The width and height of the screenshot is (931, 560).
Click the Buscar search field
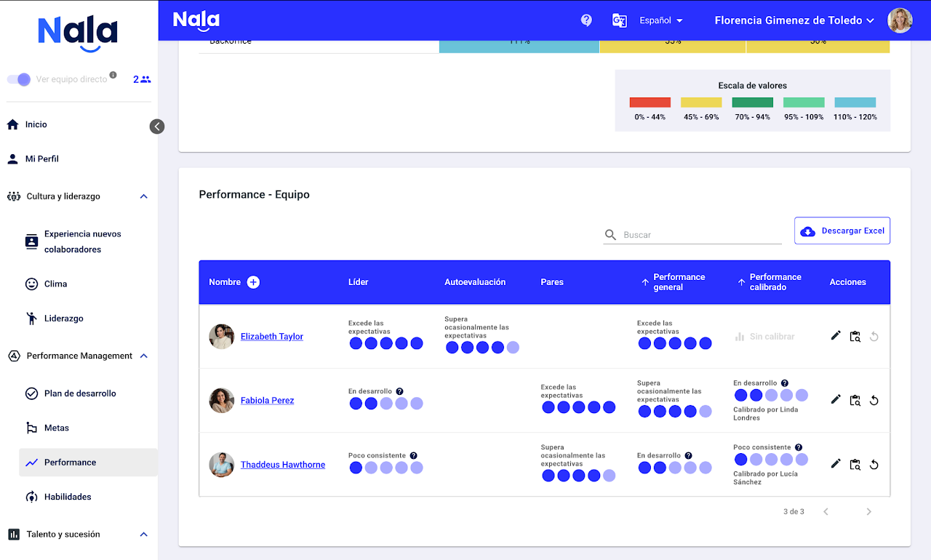click(x=698, y=235)
